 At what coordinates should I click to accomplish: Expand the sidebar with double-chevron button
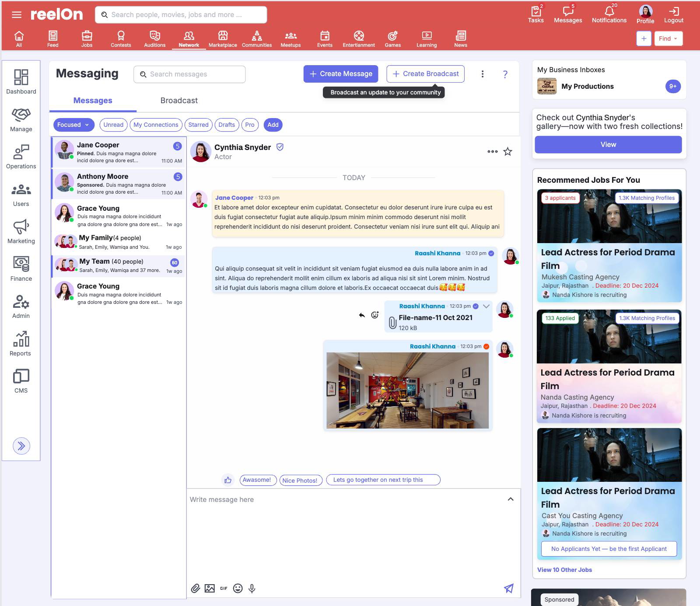point(21,446)
